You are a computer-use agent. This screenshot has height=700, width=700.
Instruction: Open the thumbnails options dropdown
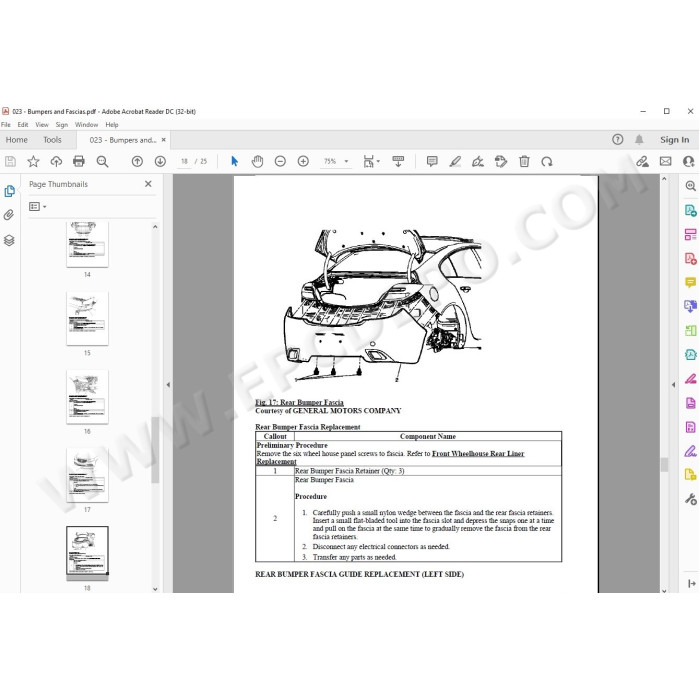(38, 206)
